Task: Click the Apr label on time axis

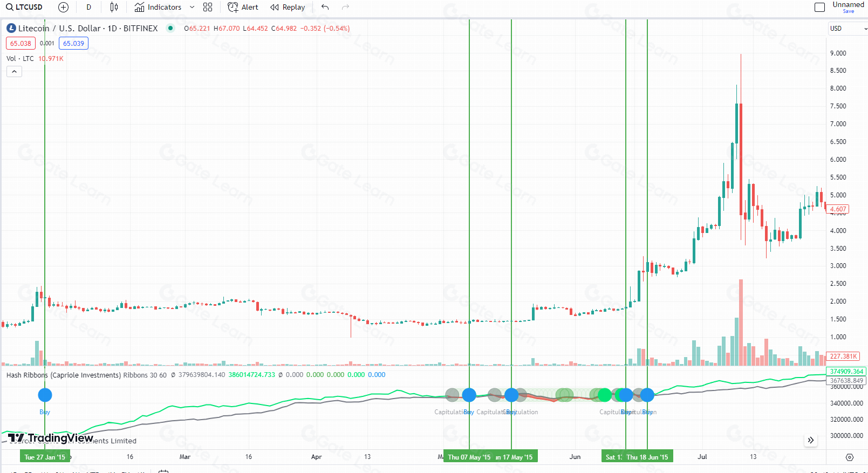Action: click(x=316, y=457)
